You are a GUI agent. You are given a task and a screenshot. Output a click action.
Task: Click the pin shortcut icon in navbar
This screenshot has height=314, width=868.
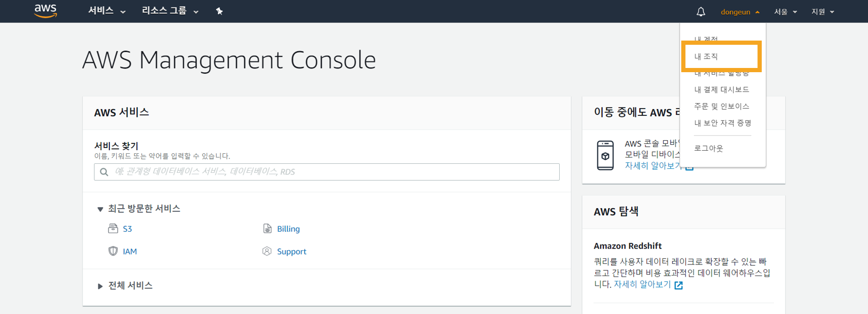click(x=219, y=11)
